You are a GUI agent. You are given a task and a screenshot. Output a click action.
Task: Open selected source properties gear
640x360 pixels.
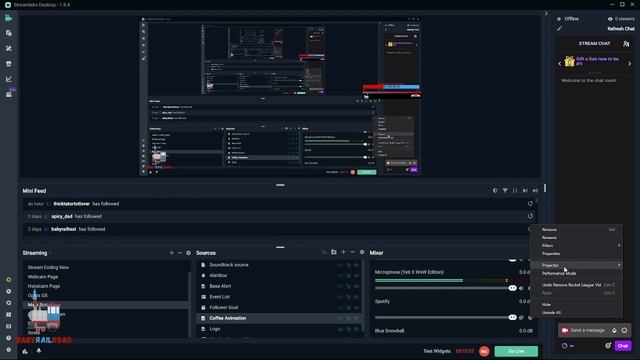point(362,252)
